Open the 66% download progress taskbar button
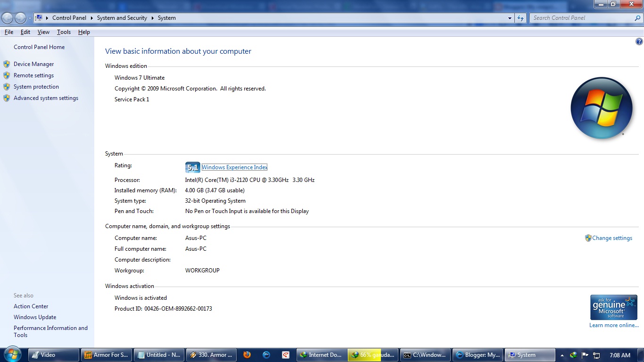This screenshot has width=644, height=362. pyautogui.click(x=373, y=355)
